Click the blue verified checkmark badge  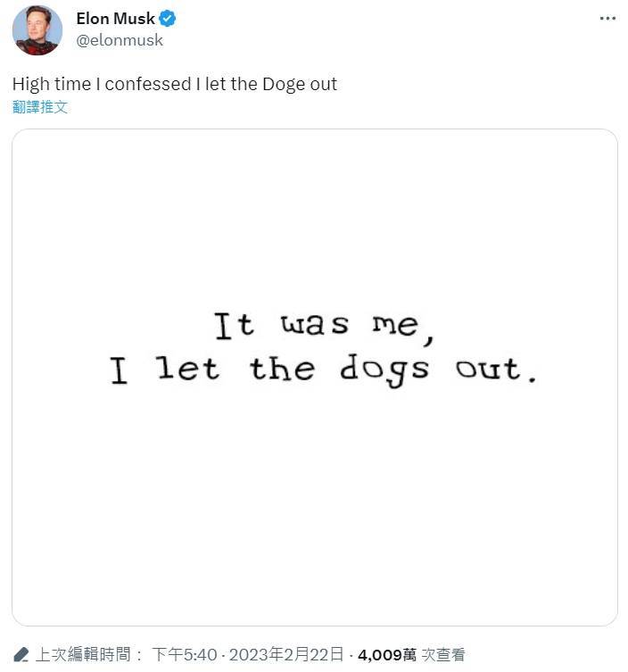tap(168, 20)
